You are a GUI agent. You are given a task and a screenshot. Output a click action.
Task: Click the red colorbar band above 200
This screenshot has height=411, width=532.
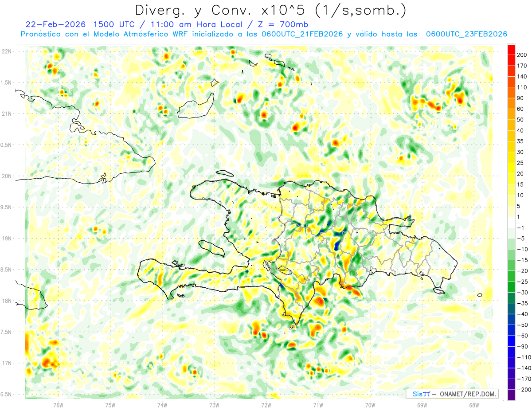[x=511, y=50]
